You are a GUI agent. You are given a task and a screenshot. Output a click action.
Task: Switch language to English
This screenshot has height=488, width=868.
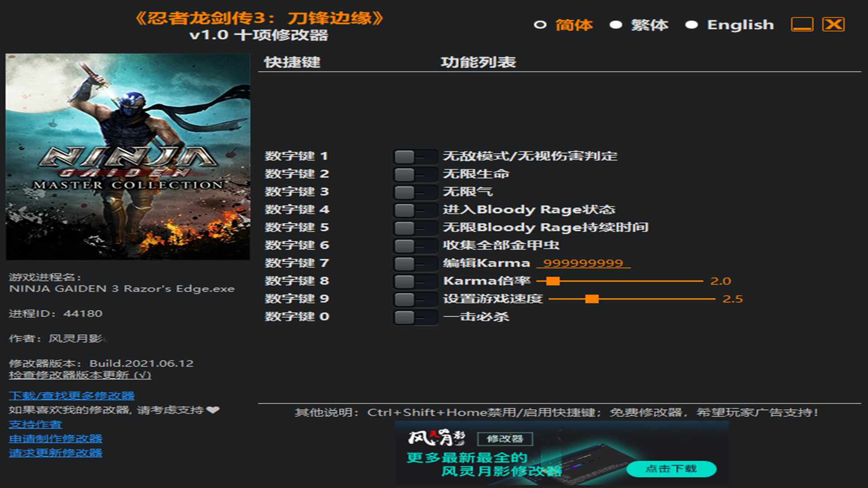click(691, 25)
